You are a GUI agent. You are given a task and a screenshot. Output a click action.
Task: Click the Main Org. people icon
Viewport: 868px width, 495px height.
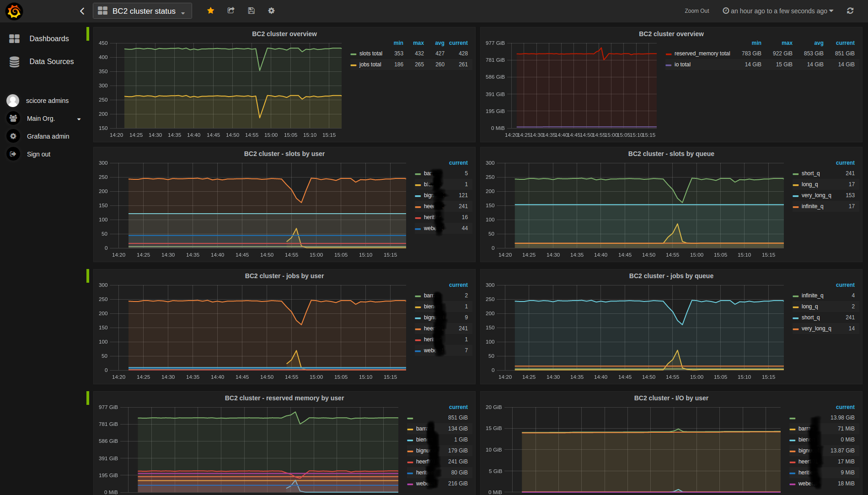pyautogui.click(x=13, y=118)
